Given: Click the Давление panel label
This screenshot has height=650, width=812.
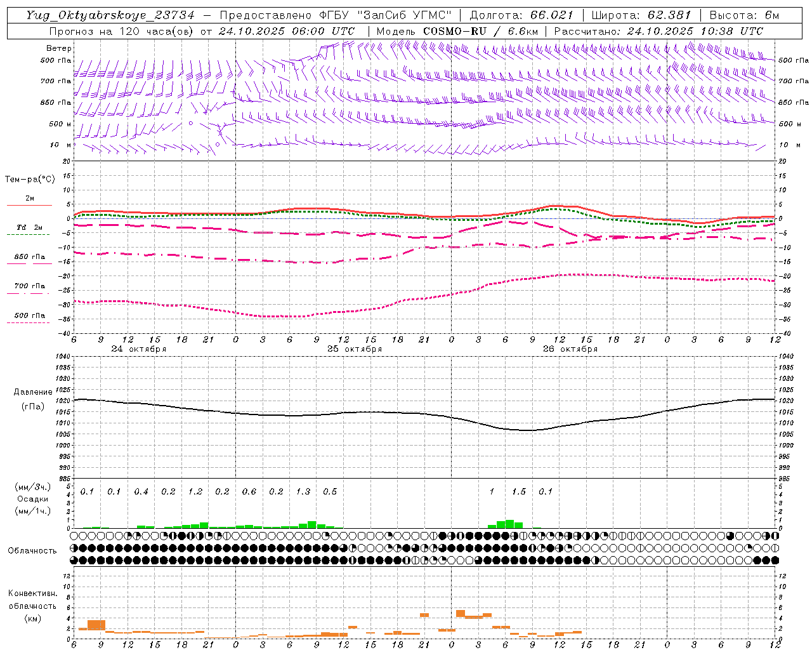Looking at the screenshot, I should tap(32, 392).
